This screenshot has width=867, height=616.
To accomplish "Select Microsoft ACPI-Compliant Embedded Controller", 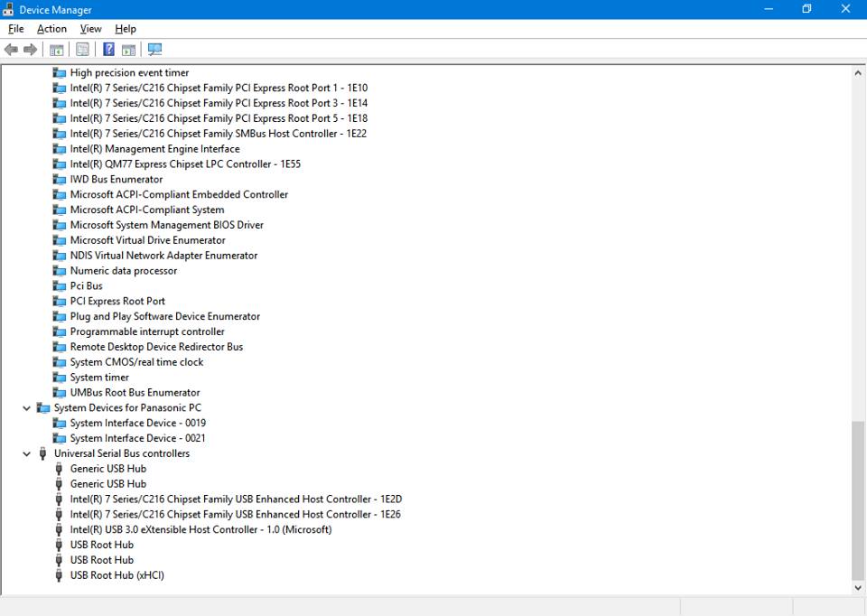I will pos(179,194).
